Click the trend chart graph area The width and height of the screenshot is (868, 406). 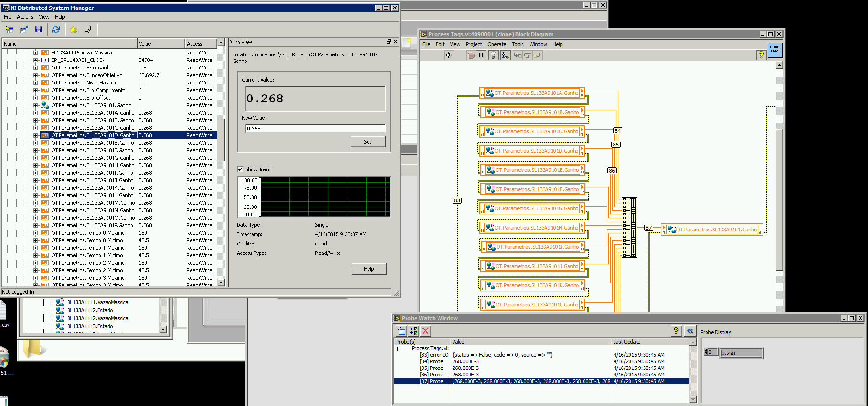click(325, 197)
